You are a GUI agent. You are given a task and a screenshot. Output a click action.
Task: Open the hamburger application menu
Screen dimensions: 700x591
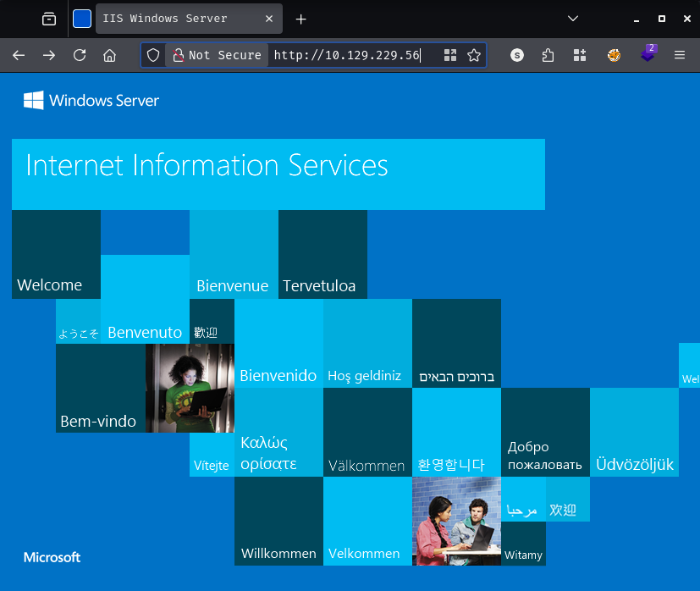point(679,55)
